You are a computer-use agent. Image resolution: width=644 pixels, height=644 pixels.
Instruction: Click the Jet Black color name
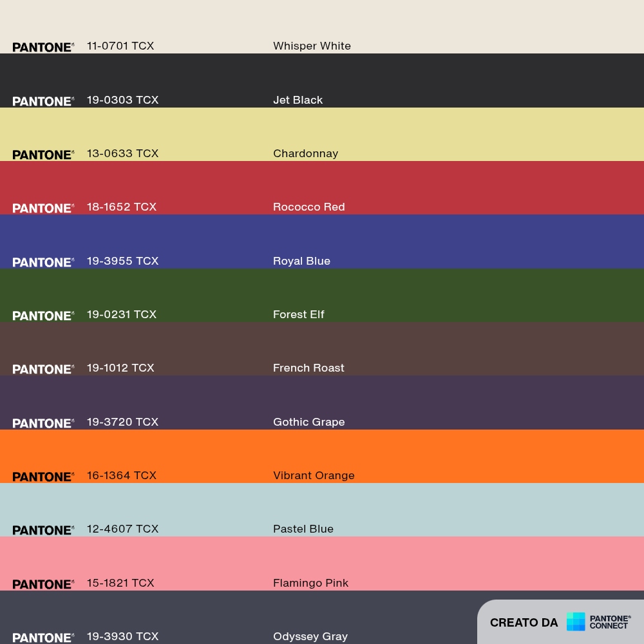(x=298, y=100)
